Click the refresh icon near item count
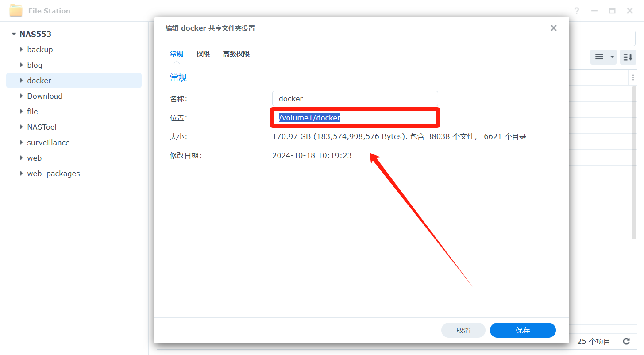 [x=626, y=341]
